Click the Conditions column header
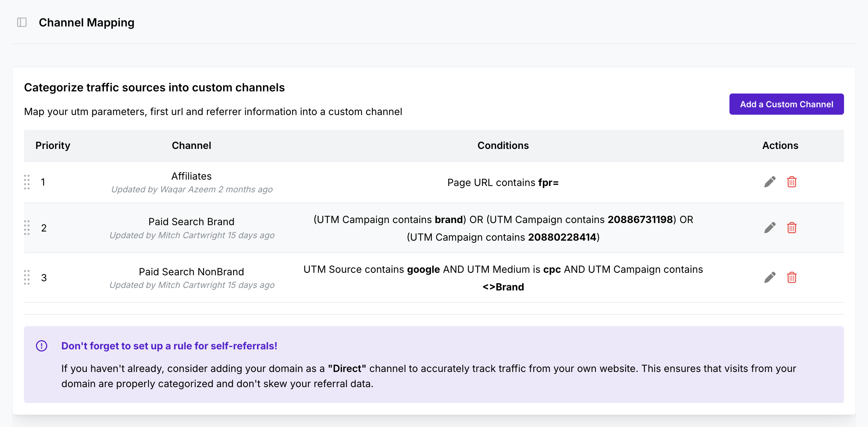 503,145
